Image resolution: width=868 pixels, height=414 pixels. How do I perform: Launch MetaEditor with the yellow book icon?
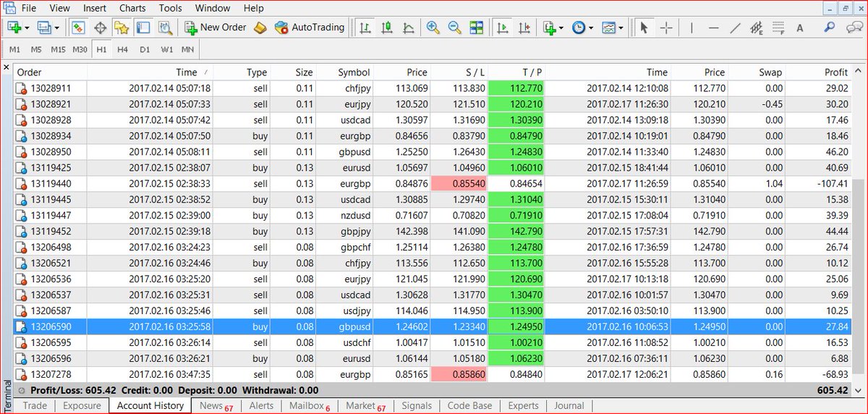click(x=261, y=28)
